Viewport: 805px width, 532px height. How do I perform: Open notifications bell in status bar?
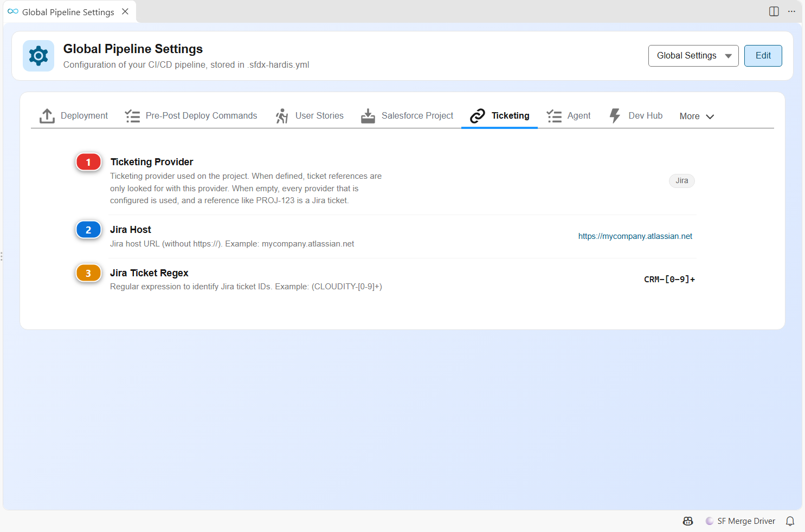pyautogui.click(x=790, y=521)
